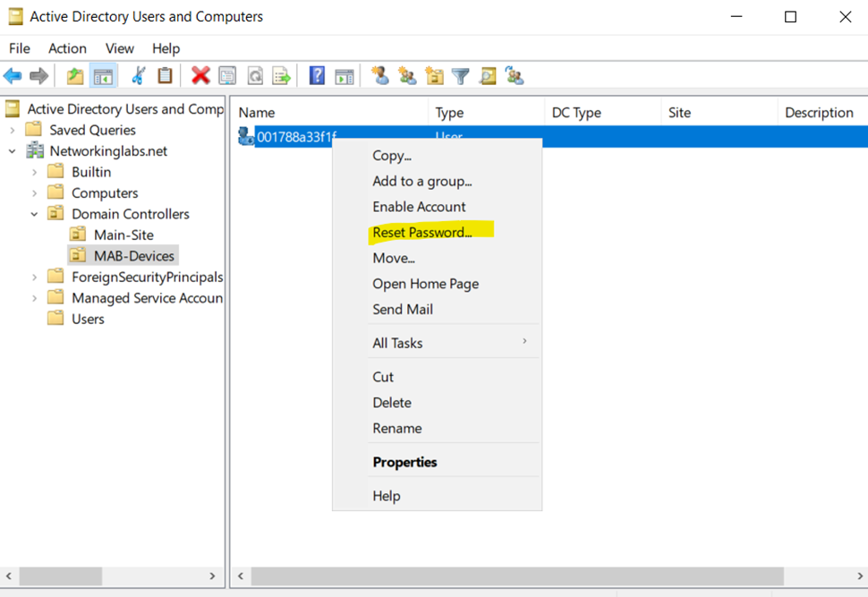Create a new group via toolbar icon
Screen dimensions: 868x597
pos(407,75)
